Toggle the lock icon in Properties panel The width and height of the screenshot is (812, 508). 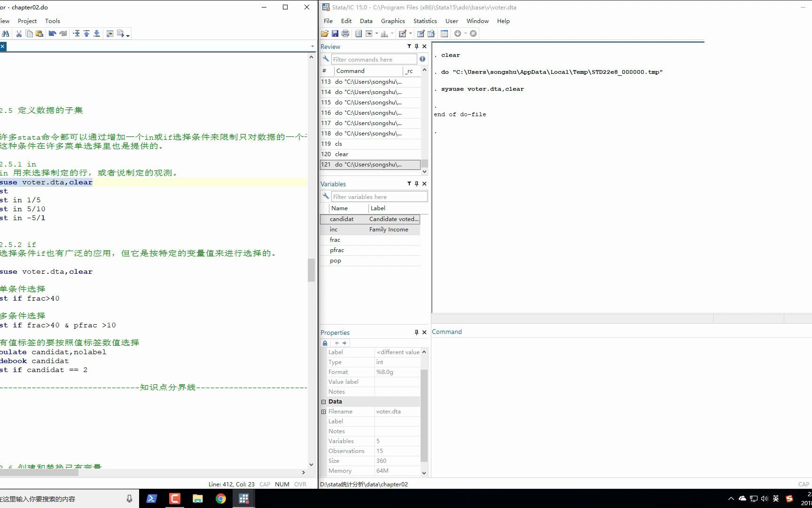(x=325, y=343)
